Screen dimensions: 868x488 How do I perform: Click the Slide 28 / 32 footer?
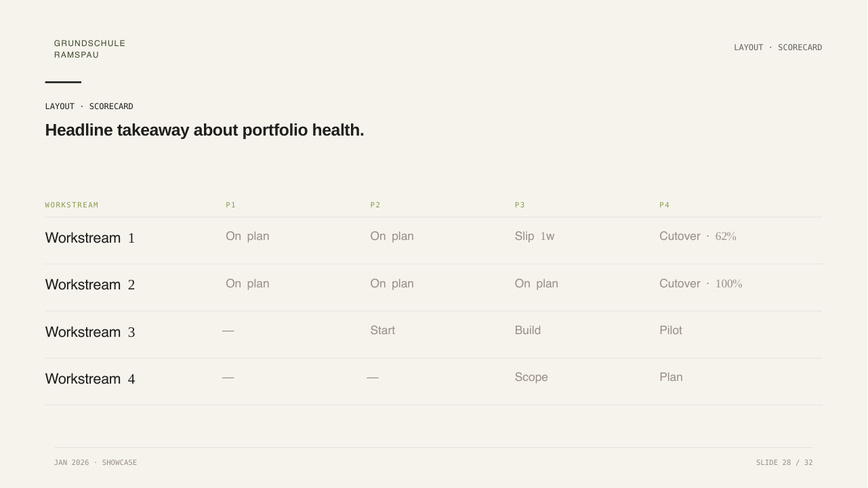785,462
